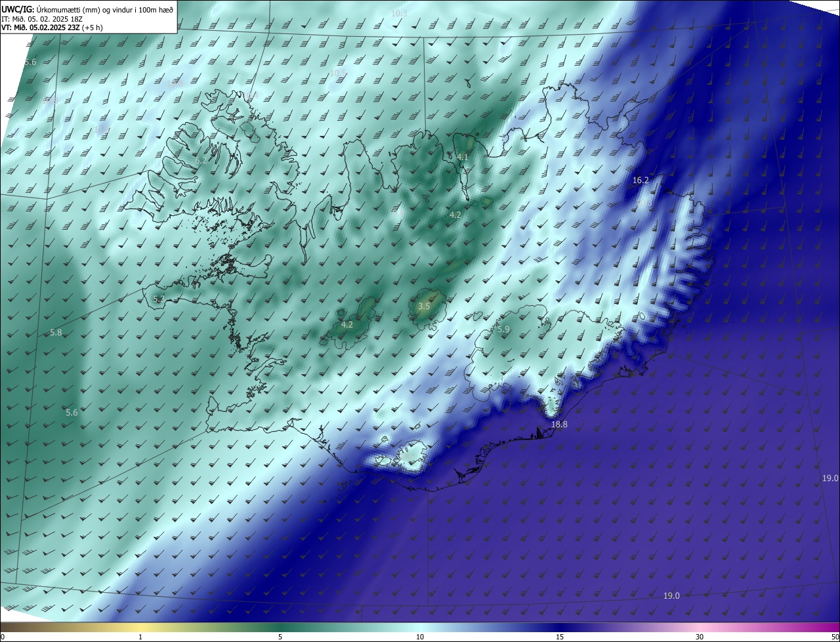
Task: Click the "VT: Mið. 05.02.2025 23Z (+5 h)" line
Action: [x=52, y=27]
